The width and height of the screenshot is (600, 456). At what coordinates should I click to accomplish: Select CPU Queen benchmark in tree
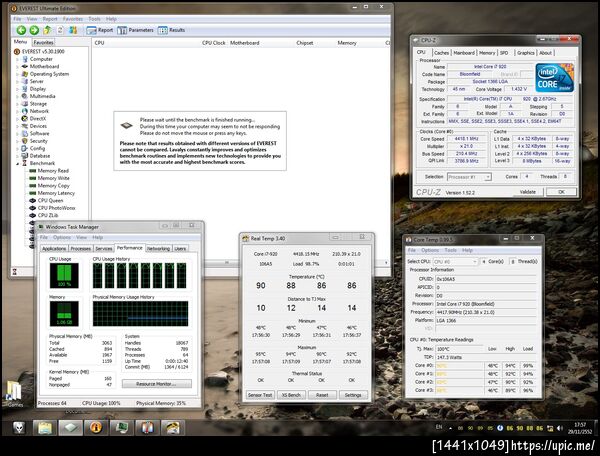click(50, 200)
